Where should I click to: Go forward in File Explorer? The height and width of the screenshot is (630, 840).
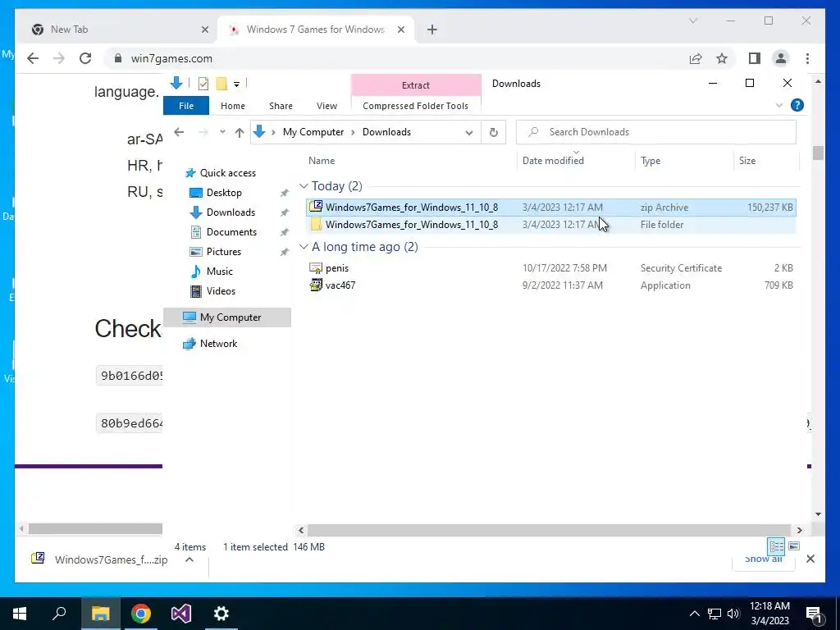(203, 132)
